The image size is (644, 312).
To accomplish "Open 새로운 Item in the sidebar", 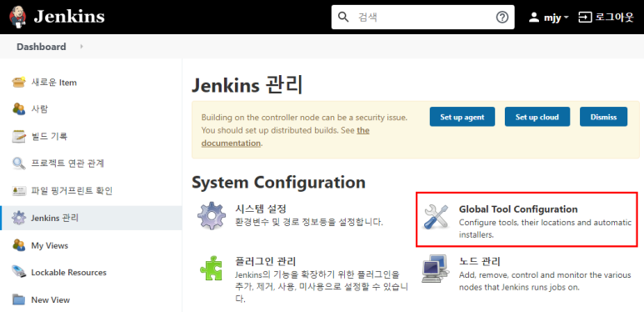I will (54, 83).
